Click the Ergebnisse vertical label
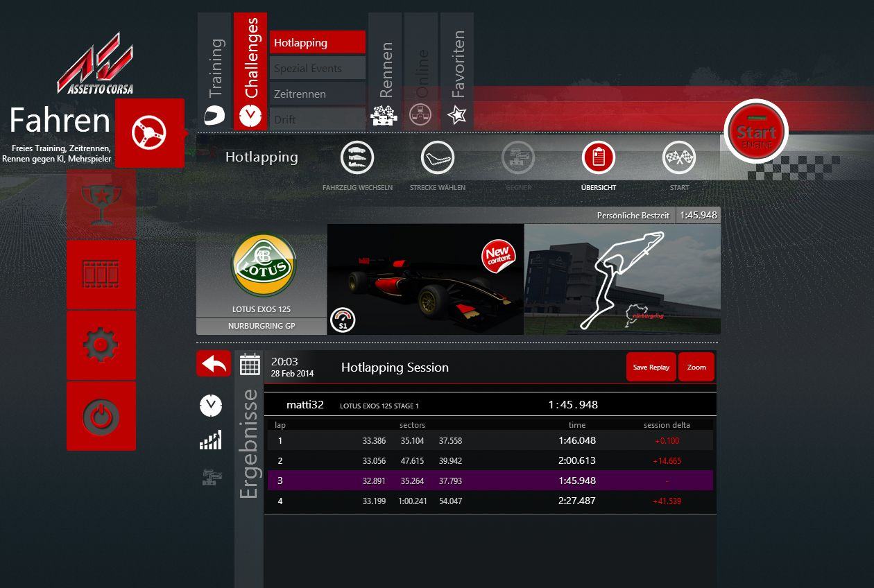874x588 pixels. [x=248, y=444]
